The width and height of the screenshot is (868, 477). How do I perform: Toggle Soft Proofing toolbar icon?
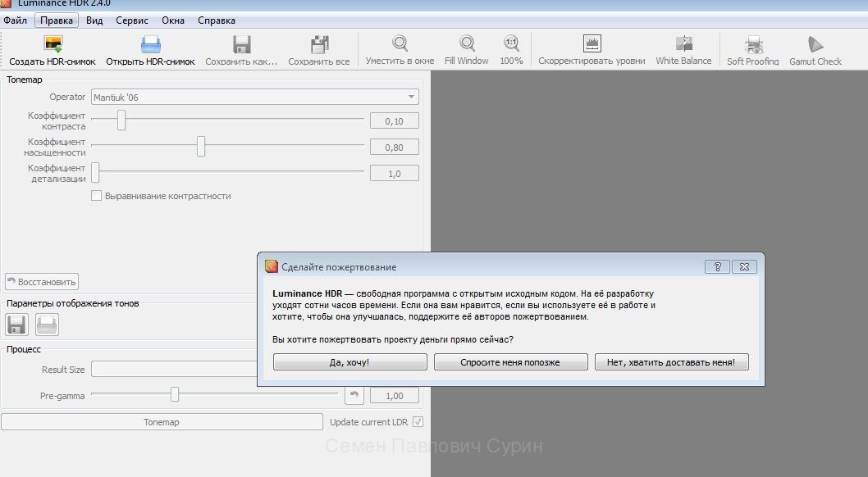(x=753, y=44)
